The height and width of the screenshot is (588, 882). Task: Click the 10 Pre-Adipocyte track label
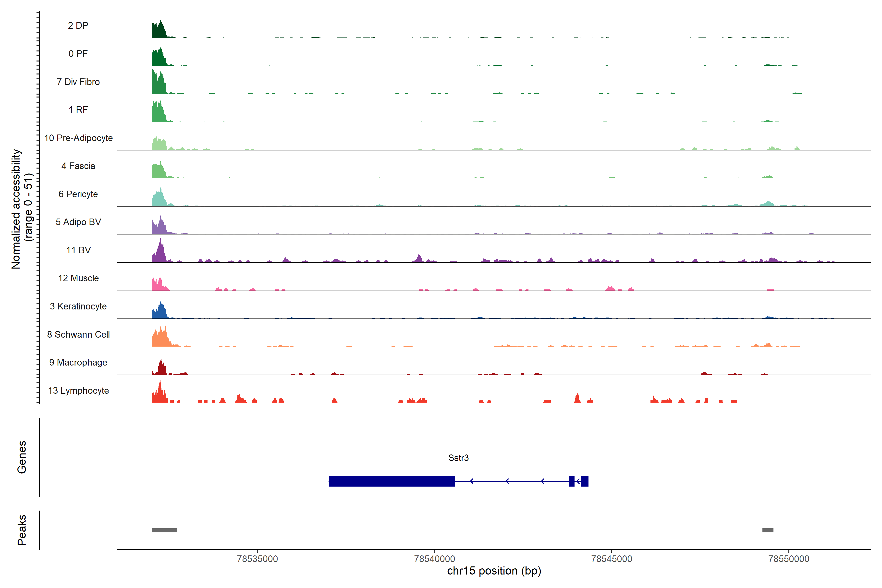pos(78,138)
